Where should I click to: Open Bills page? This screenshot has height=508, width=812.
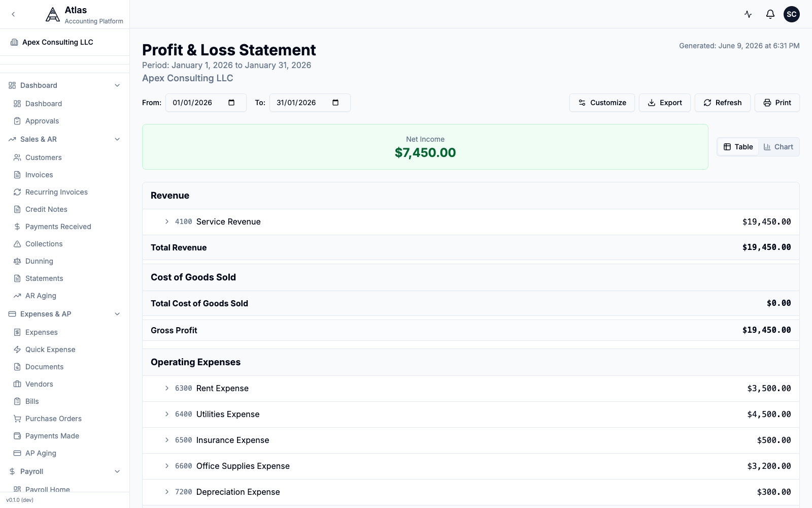pos(32,401)
